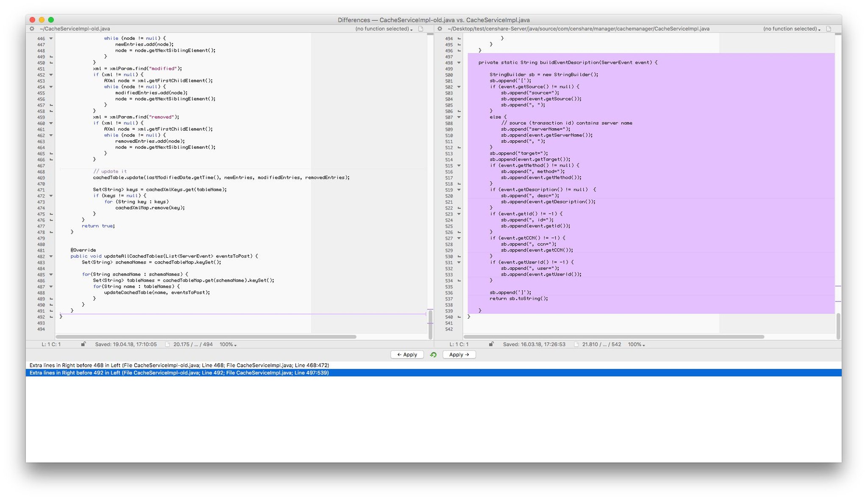This screenshot has width=868, height=500.
Task: Open right pane 100% zoom dropdown
Action: coord(636,344)
